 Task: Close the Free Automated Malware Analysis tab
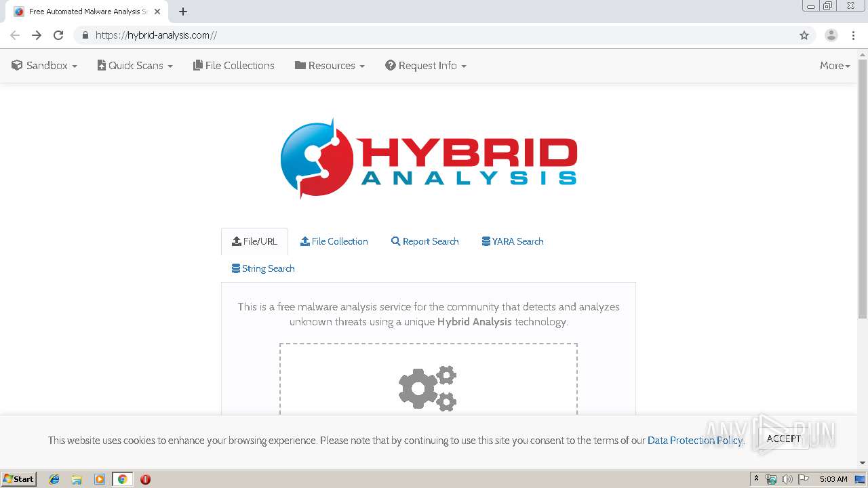point(157,12)
